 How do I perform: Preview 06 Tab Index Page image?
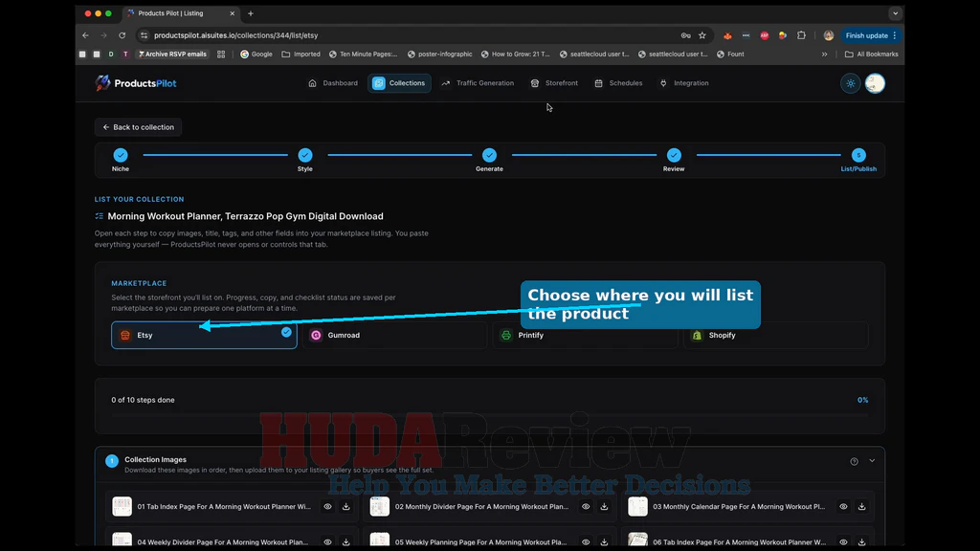(843, 541)
